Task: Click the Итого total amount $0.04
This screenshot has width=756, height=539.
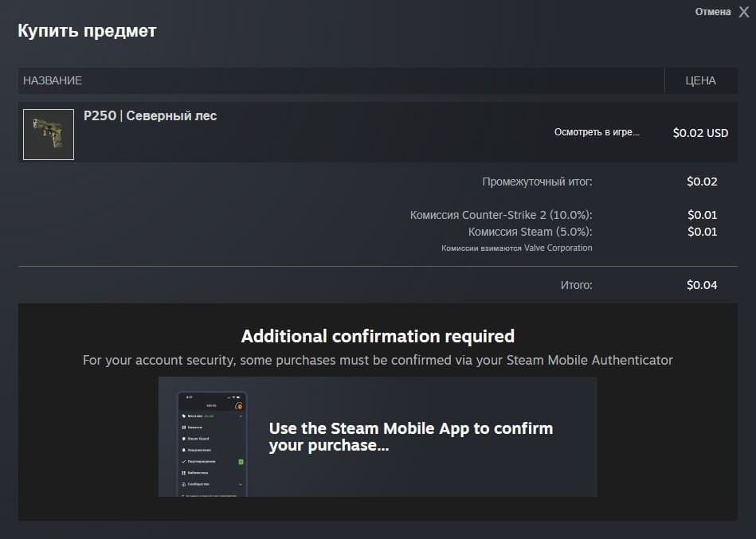Action: [702, 285]
